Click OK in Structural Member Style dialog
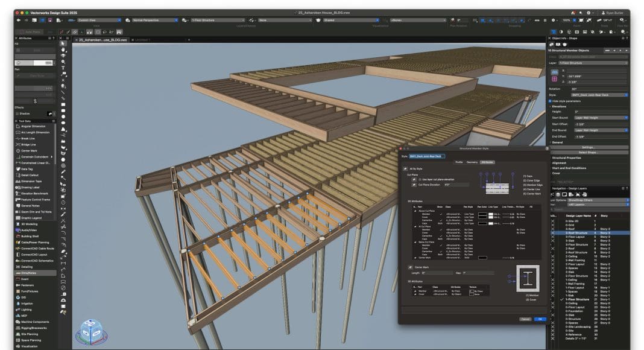This screenshot has width=644, height=350. pyautogui.click(x=540, y=319)
